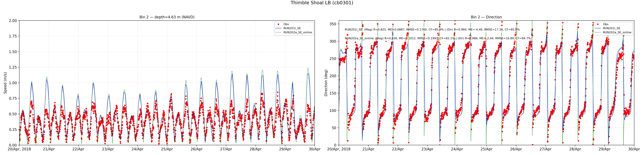Screen dimensions: 644x155
Task: Click speed axis tick "0.50"
Action: point(13,114)
